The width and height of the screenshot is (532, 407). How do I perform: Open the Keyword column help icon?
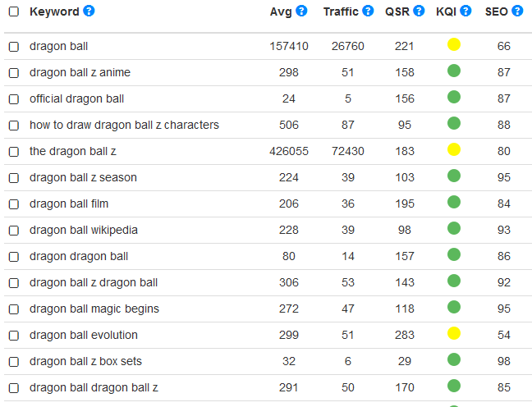(x=89, y=11)
